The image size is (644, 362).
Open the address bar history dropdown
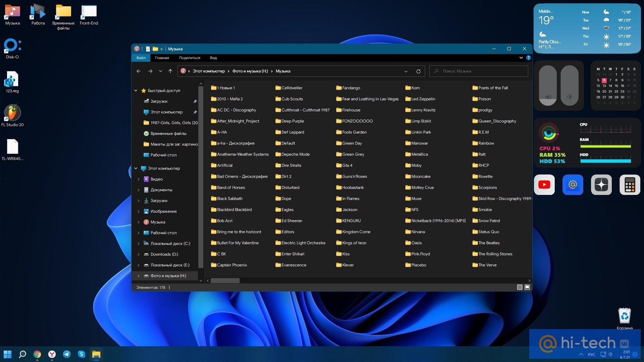[406, 71]
